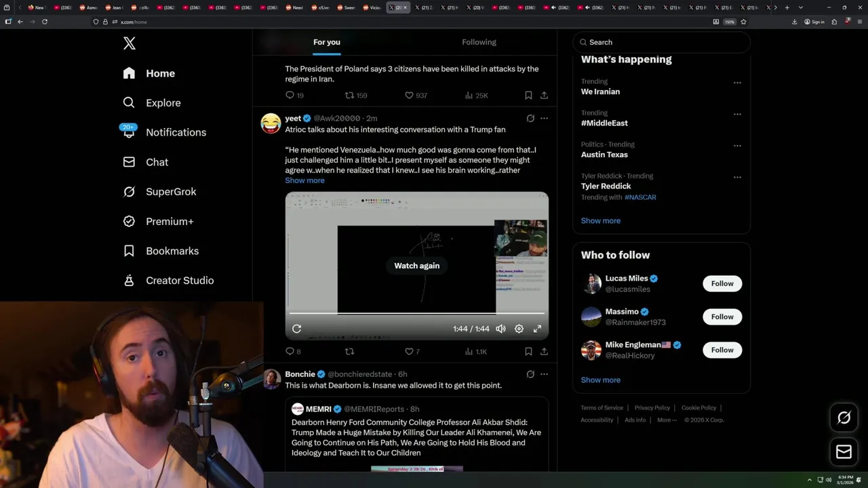Click the X logo in sidebar
868x488 pixels.
130,43
